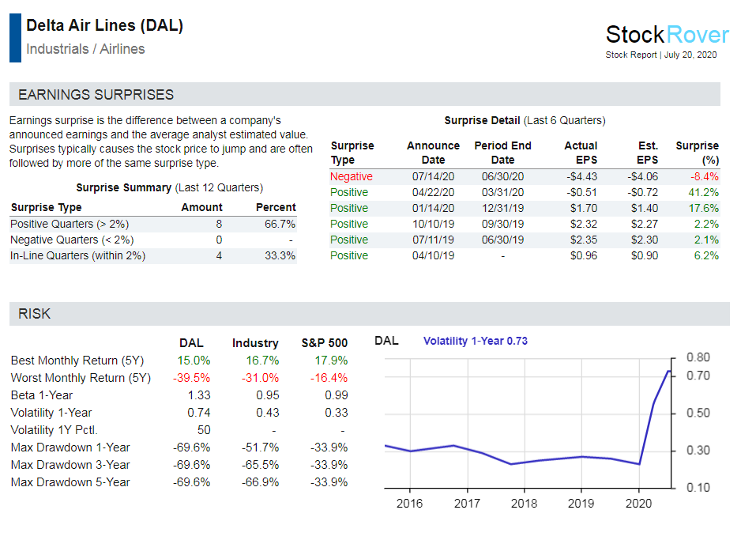
Task: Click the 04/10/19 announce date
Action: pyautogui.click(x=433, y=255)
